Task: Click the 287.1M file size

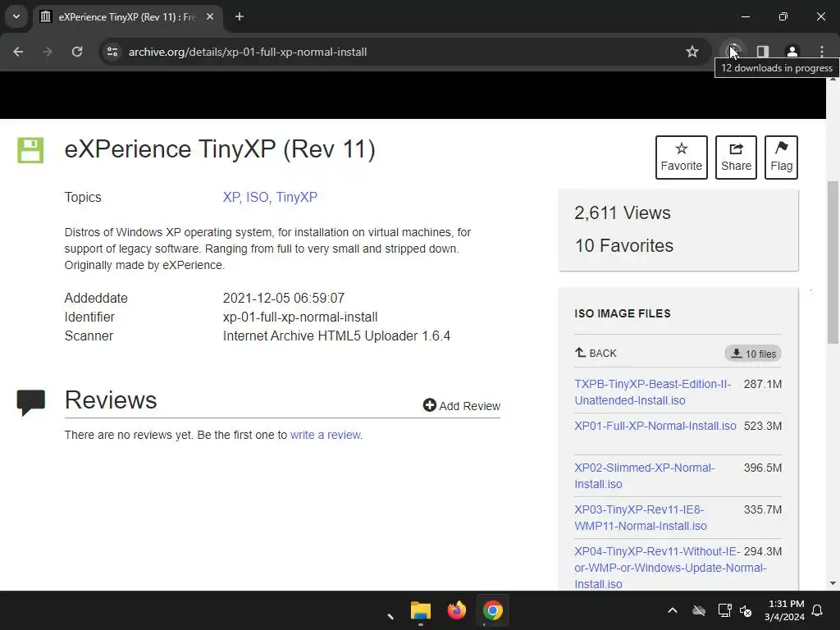Action: tap(762, 384)
